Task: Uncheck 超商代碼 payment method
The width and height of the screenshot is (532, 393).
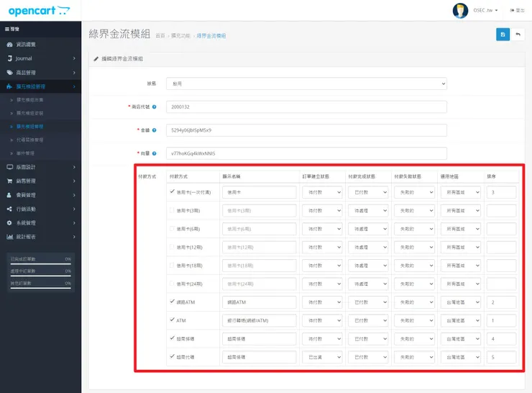Action: (172, 357)
